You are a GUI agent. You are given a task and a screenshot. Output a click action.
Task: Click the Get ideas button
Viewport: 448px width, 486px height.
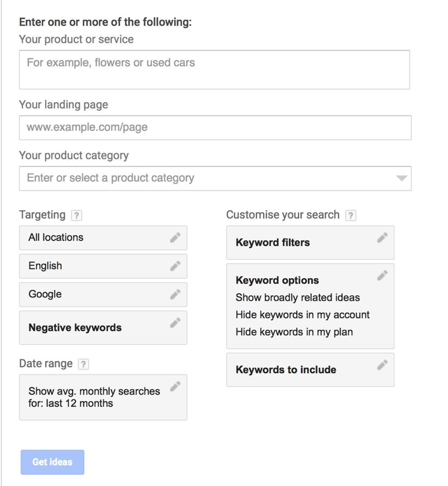point(53,462)
